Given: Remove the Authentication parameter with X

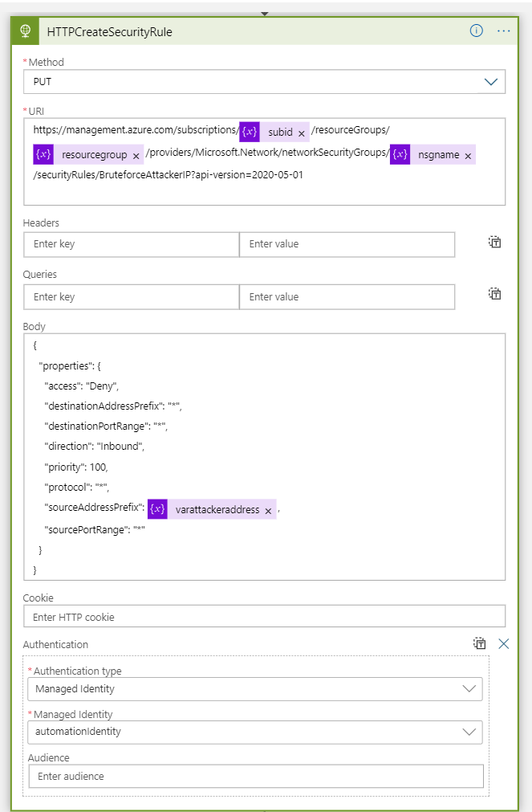Looking at the screenshot, I should tap(504, 643).
